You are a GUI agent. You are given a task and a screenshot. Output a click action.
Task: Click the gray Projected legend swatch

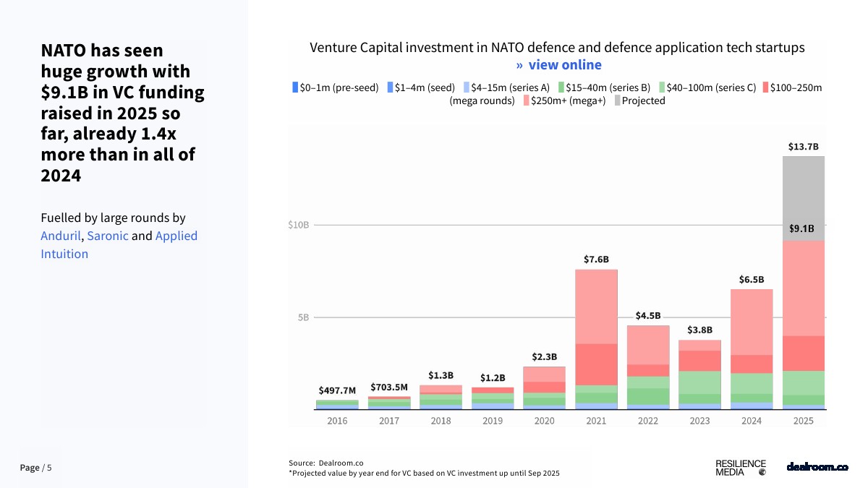pyautogui.click(x=616, y=100)
